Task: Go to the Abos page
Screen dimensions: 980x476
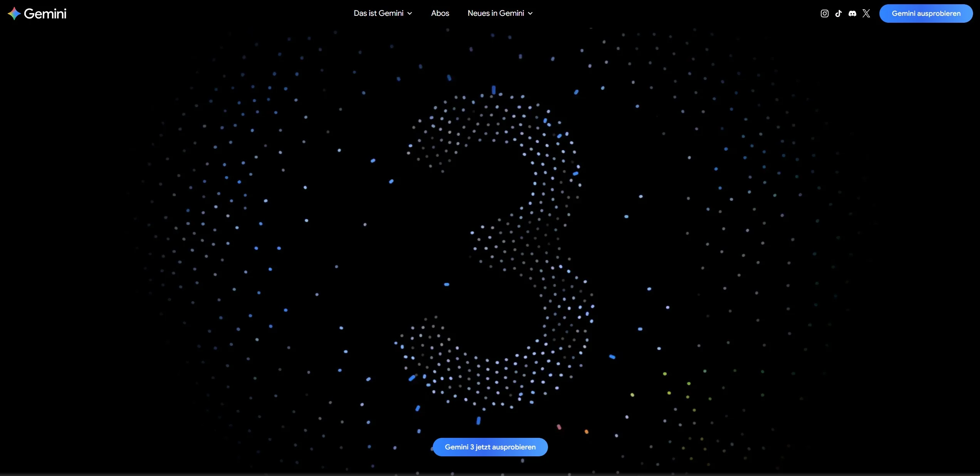Action: pos(440,13)
